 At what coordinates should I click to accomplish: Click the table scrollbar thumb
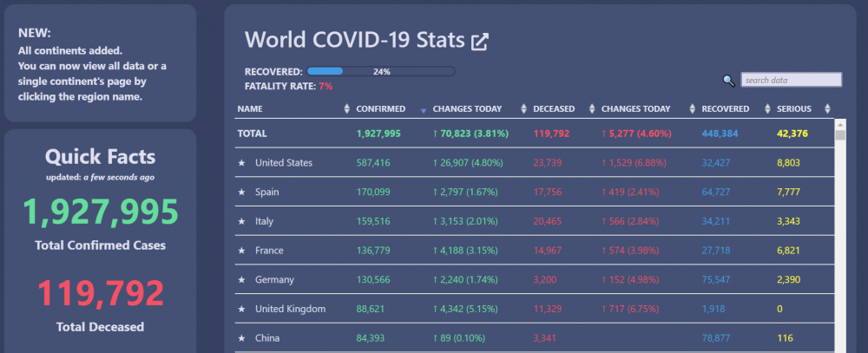point(840,135)
